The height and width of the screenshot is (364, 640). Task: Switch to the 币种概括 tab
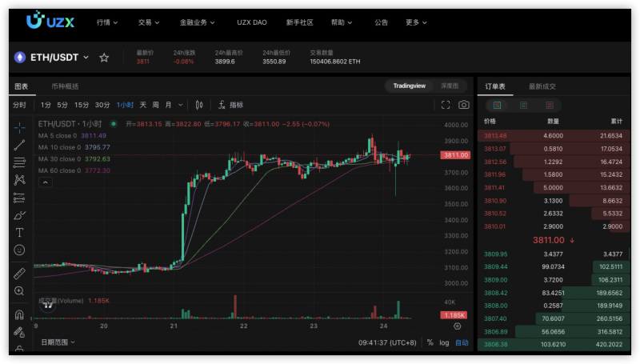[65, 86]
